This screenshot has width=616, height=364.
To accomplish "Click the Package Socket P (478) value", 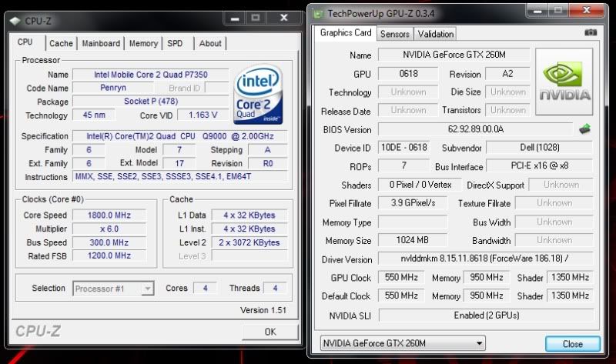I will pos(151,102).
